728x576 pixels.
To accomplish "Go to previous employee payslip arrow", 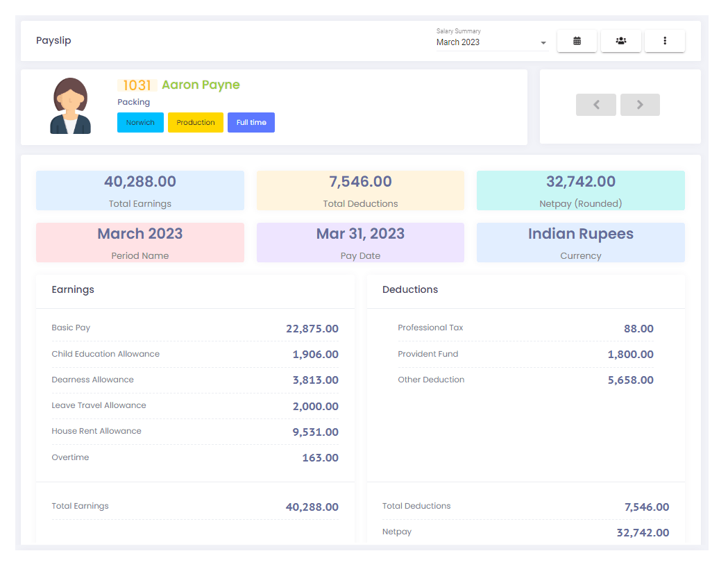I will coord(595,105).
